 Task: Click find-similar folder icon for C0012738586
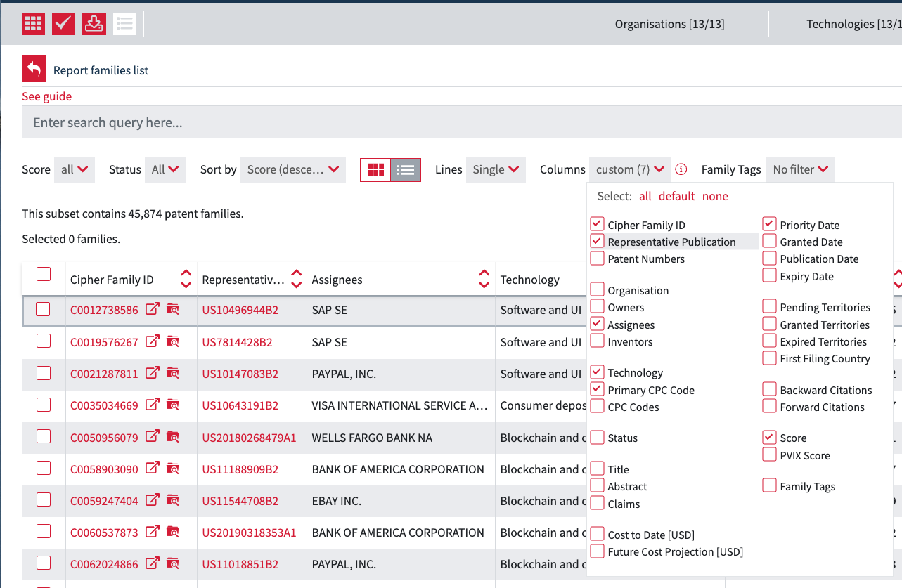173,309
